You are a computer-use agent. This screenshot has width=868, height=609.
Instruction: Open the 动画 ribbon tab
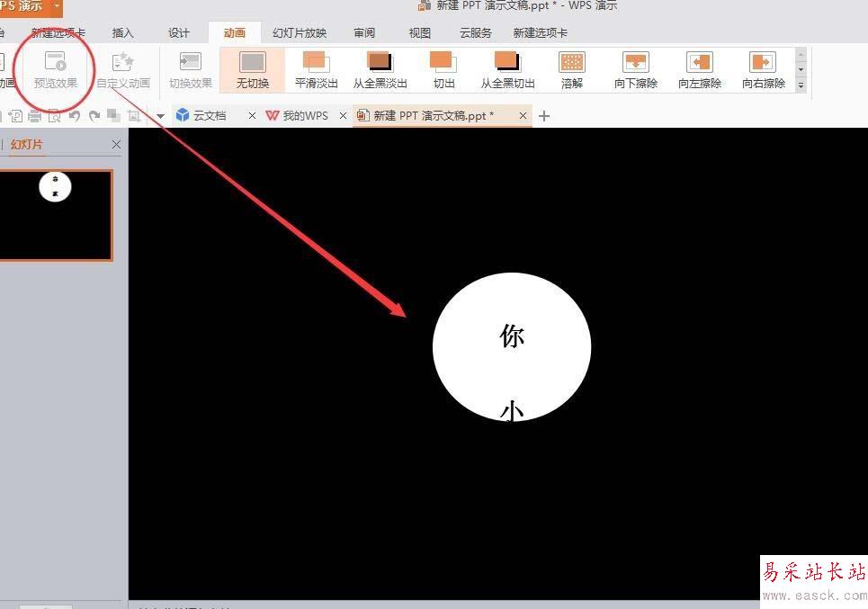[x=234, y=32]
